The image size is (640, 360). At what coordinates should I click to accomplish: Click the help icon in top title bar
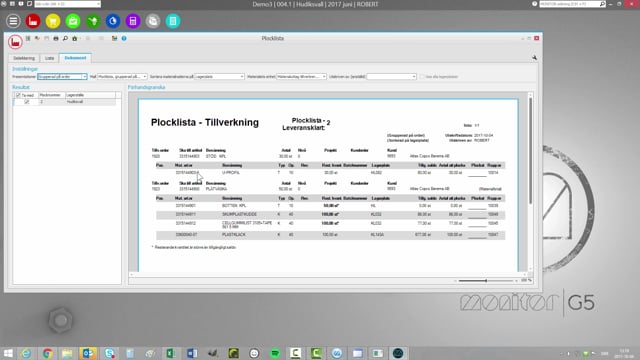pos(535,4)
